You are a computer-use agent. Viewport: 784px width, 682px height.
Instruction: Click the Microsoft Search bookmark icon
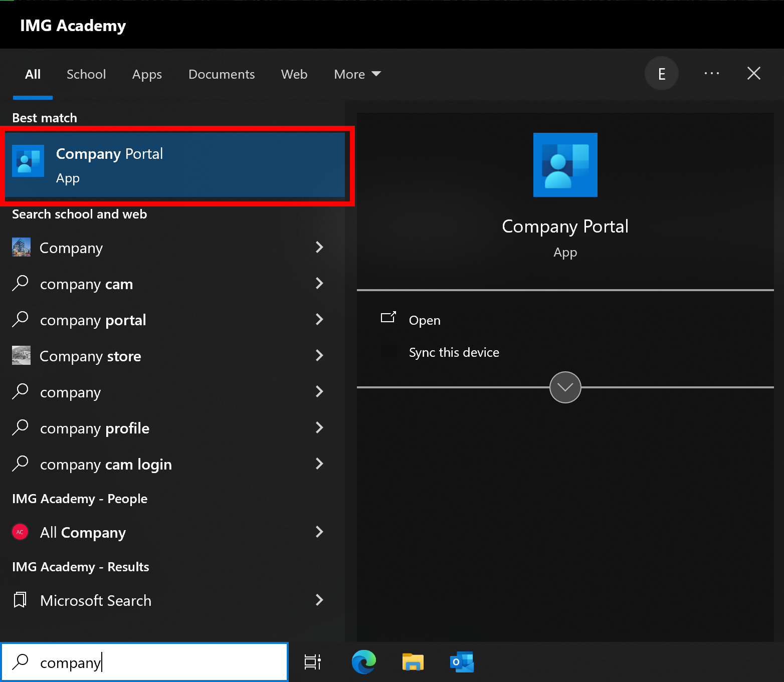[20, 600]
